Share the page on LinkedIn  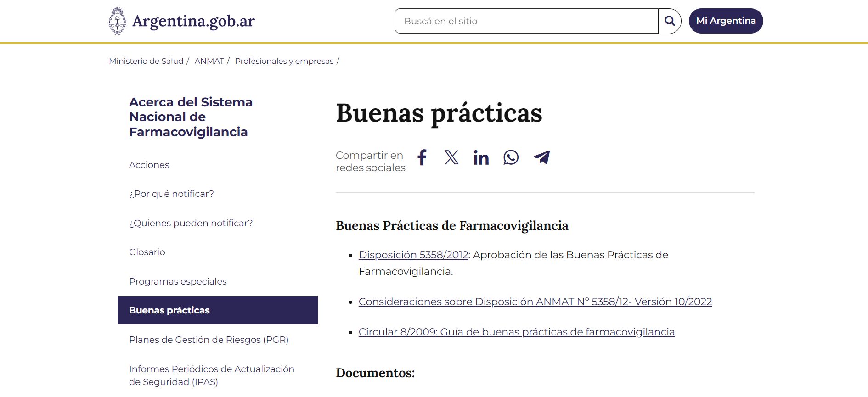[481, 158]
